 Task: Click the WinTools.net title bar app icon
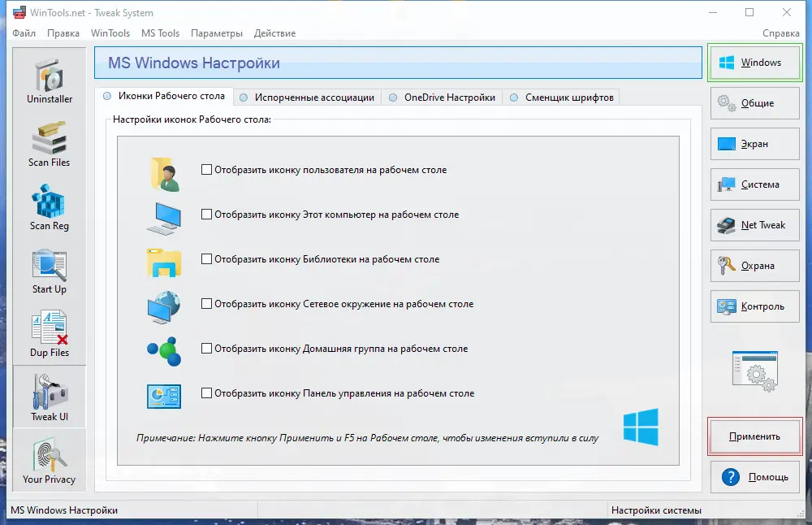coord(19,12)
